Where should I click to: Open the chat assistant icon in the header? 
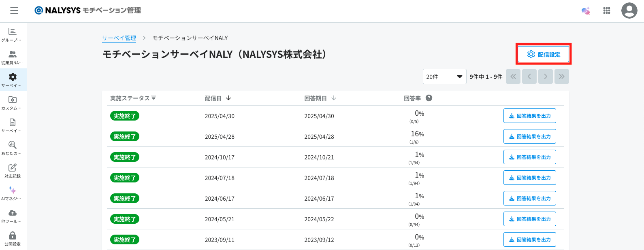tap(586, 11)
